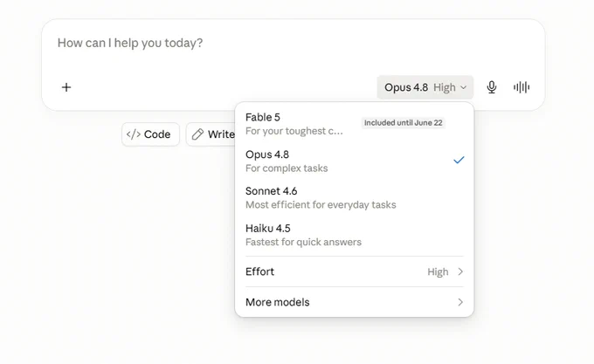Focus the How can I help input
The width and height of the screenshot is (594, 364).
coord(294,47)
